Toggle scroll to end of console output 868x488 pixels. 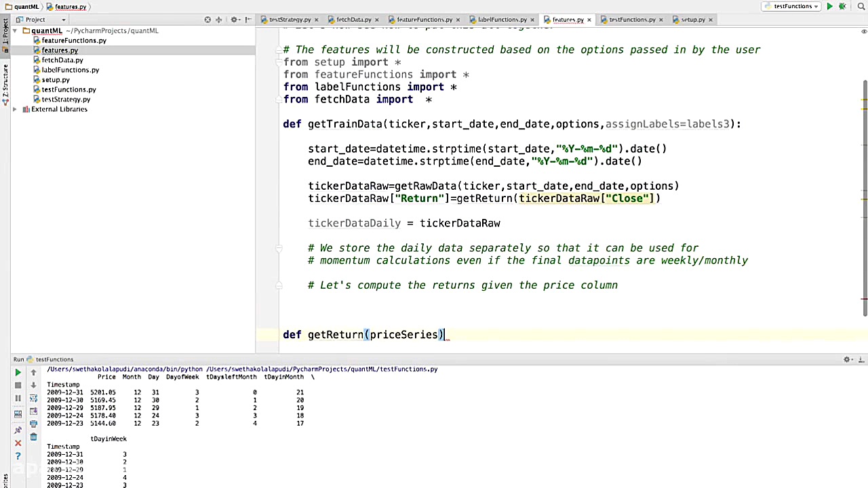33,411
